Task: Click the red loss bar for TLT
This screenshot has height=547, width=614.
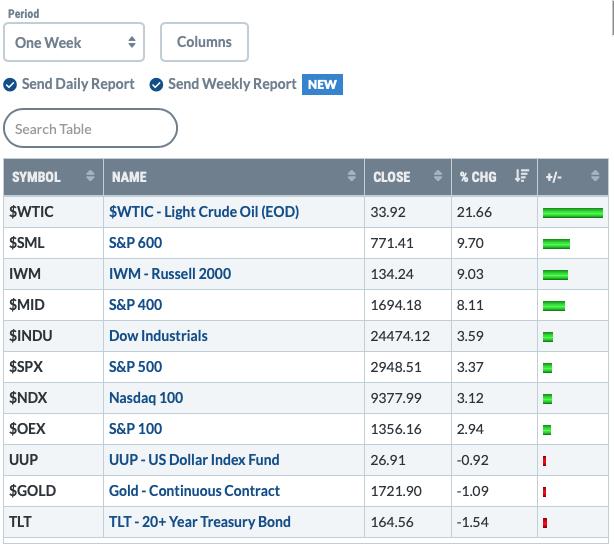Action: coord(545,522)
